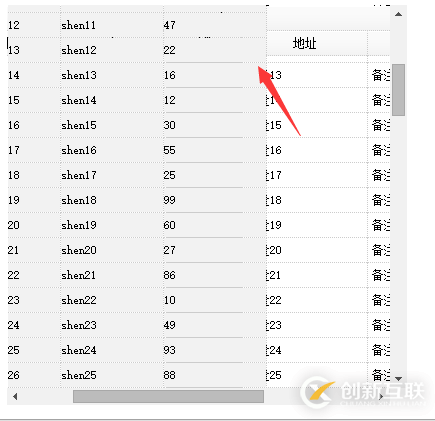Click row number 19 beside shen18
Screen dimensions: 435x421
[14, 200]
